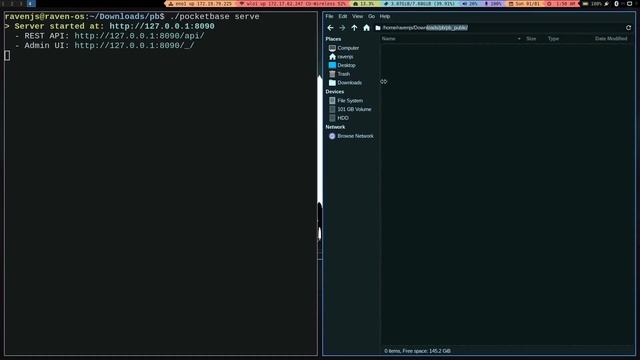Click the Computer monitor icon

pos(332,48)
